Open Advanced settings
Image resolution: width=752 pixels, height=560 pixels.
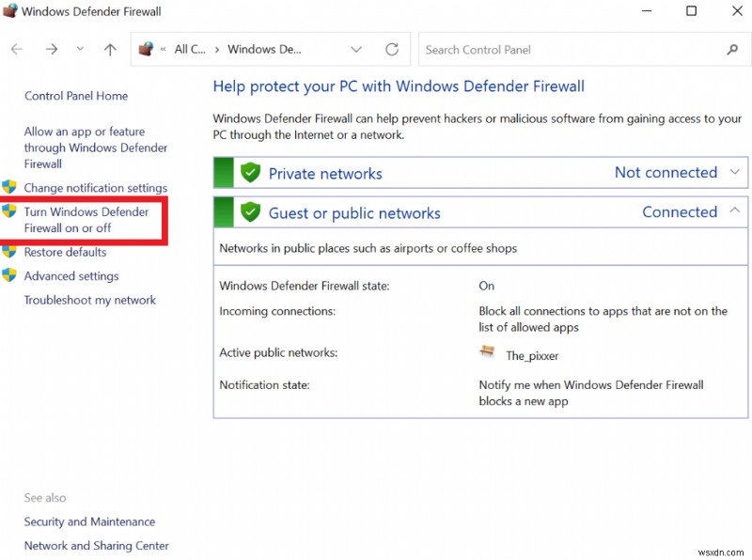point(71,276)
